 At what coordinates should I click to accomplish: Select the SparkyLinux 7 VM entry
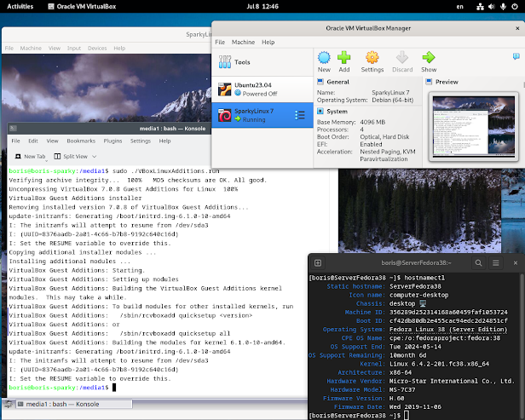262,115
